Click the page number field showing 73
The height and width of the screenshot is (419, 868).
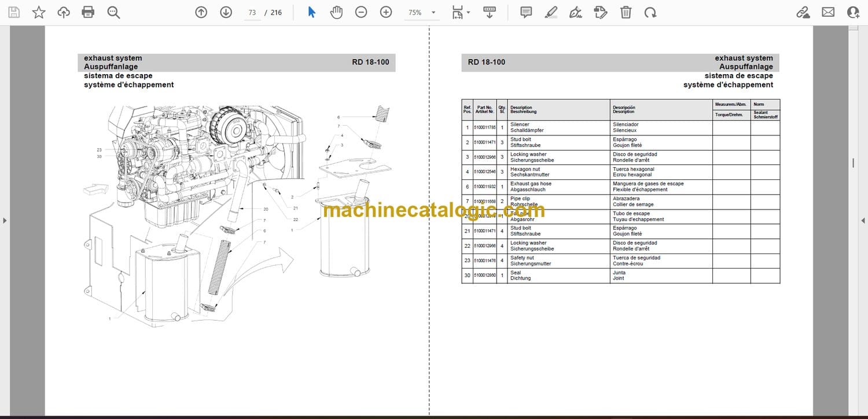(x=252, y=13)
